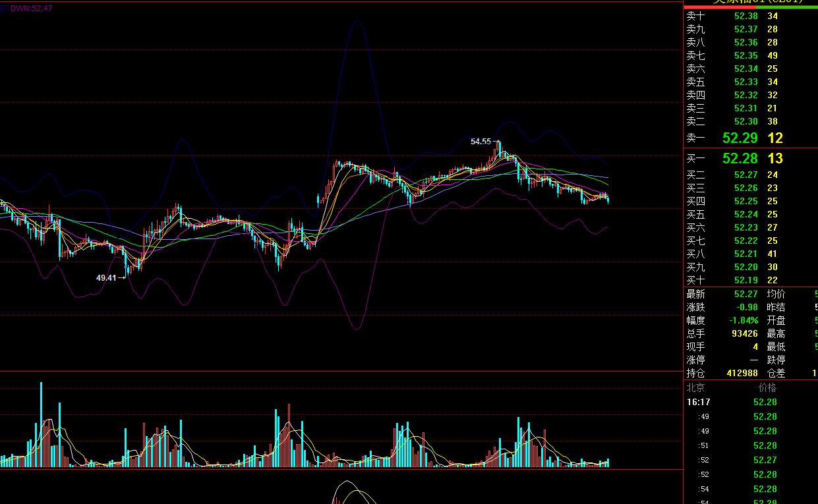The width and height of the screenshot is (818, 504).
Task: Click the 持仓 value 412988
Action: [743, 373]
